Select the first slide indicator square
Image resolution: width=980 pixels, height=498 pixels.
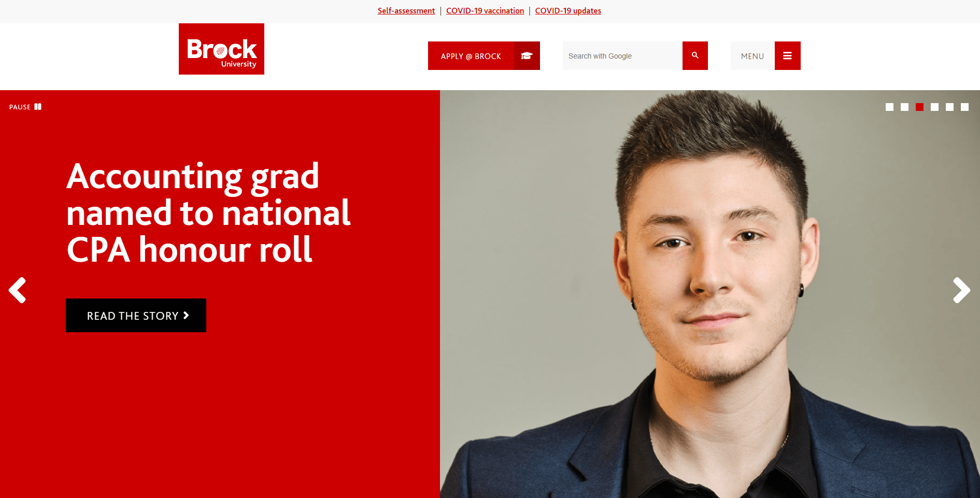point(889,107)
